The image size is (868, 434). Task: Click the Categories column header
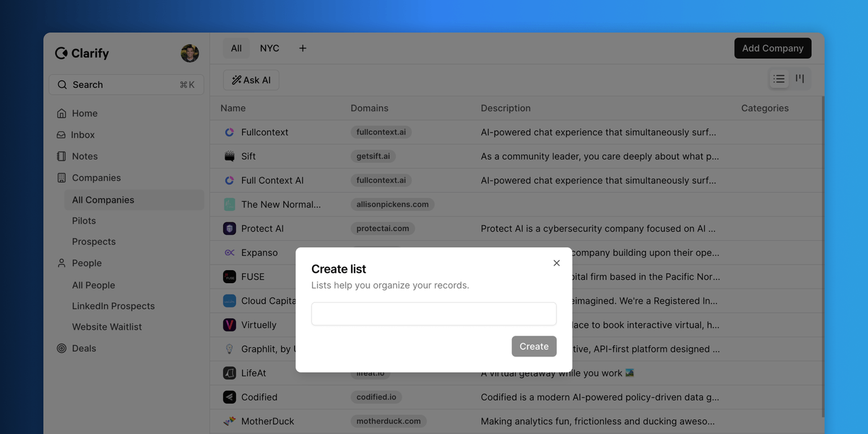pyautogui.click(x=765, y=108)
